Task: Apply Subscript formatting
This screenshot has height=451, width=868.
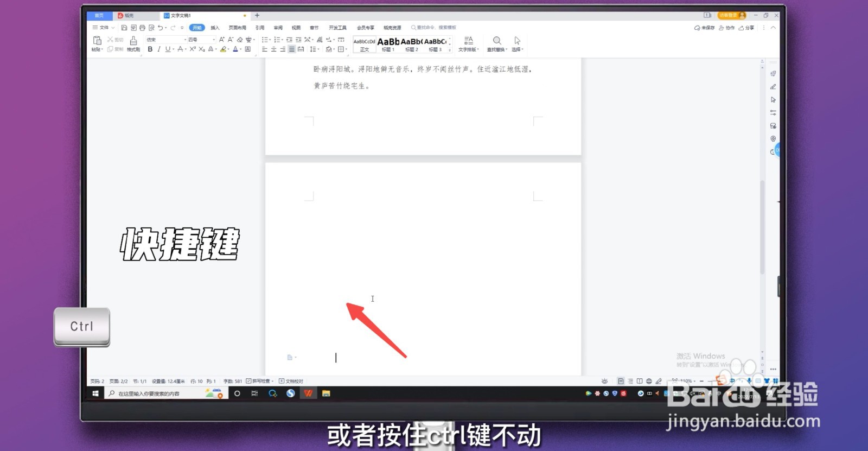Action: (x=202, y=49)
